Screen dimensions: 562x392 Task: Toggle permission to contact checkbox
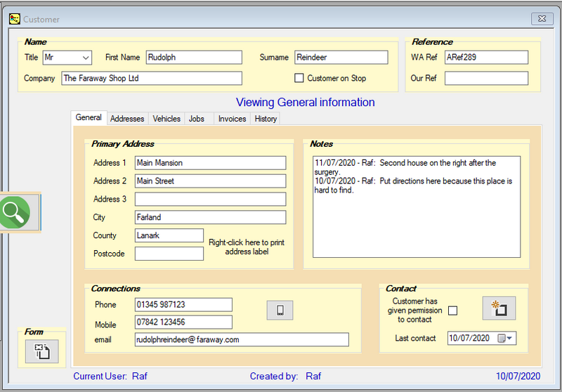coord(452,311)
